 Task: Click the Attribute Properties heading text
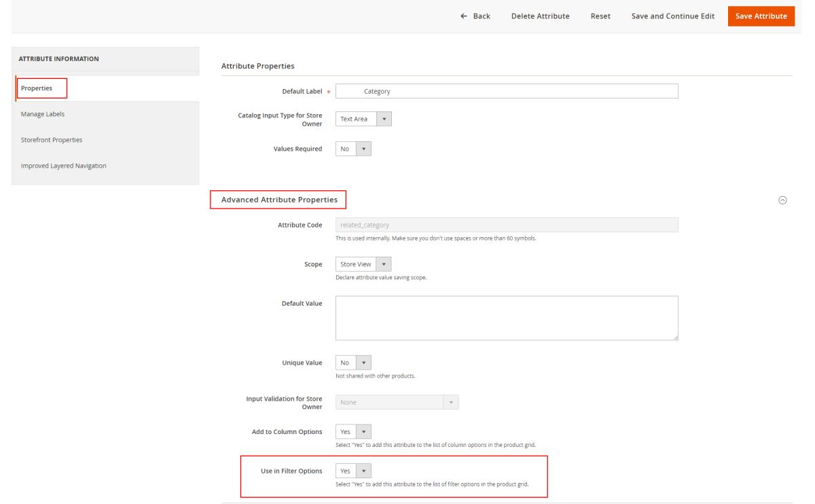258,66
